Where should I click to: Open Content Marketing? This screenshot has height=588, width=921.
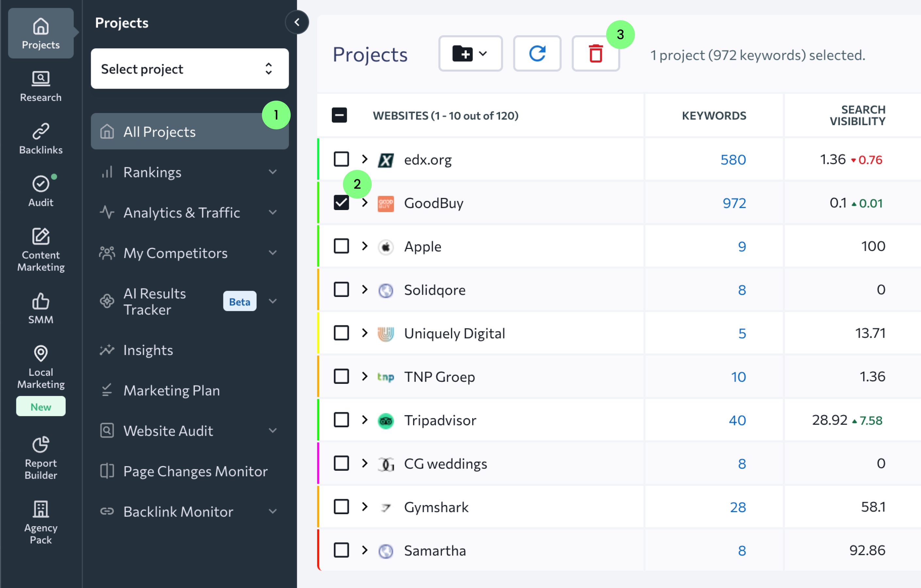[40, 250]
